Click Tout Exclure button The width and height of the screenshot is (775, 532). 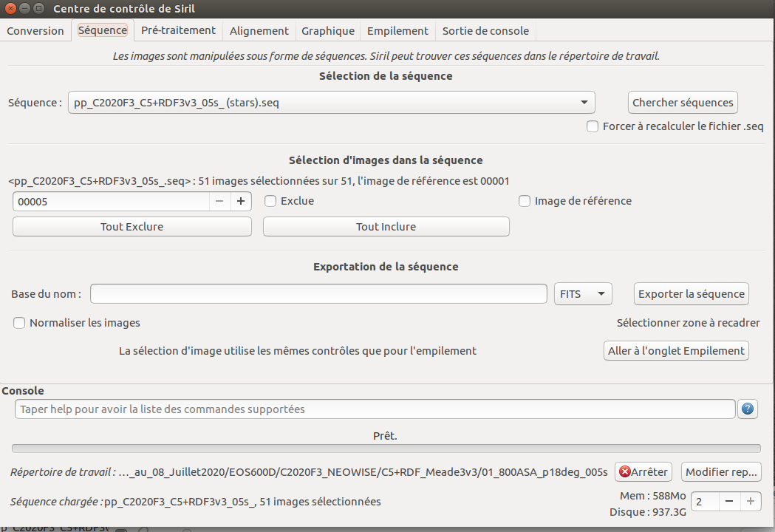[132, 226]
